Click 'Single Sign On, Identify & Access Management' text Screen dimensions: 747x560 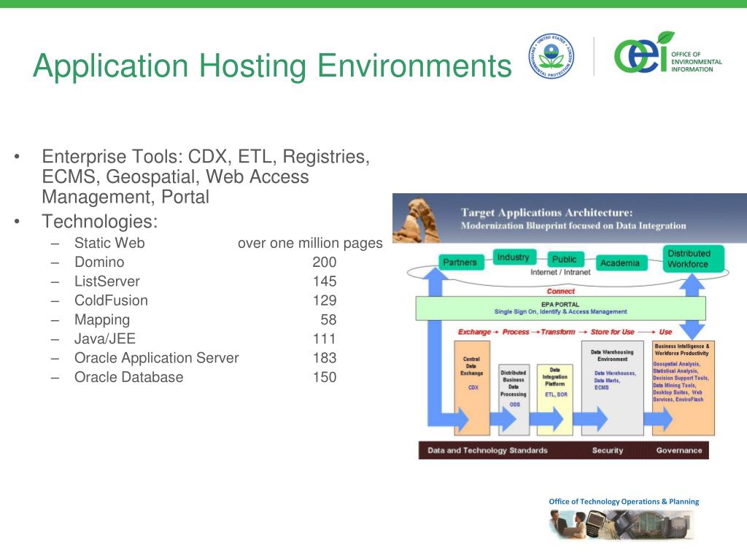click(560, 311)
